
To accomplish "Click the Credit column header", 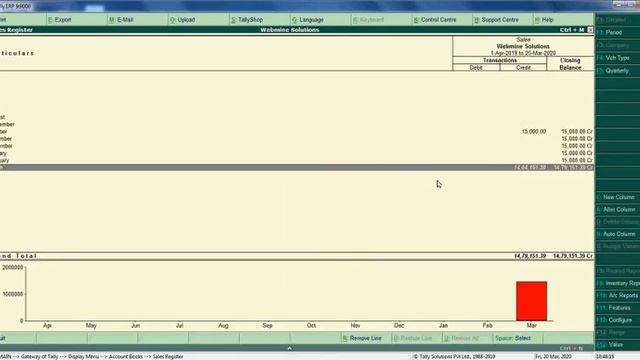I will (523, 67).
